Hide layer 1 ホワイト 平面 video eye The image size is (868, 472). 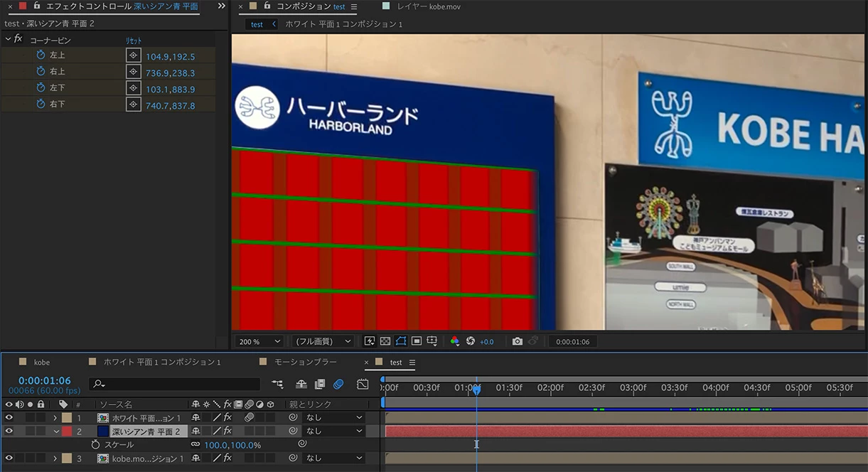click(9, 417)
